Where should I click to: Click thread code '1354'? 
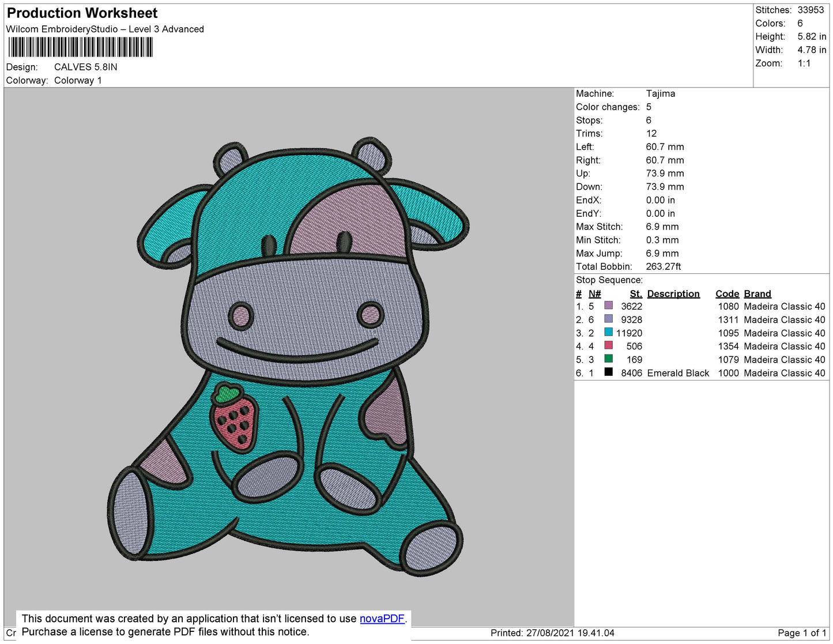(x=728, y=347)
